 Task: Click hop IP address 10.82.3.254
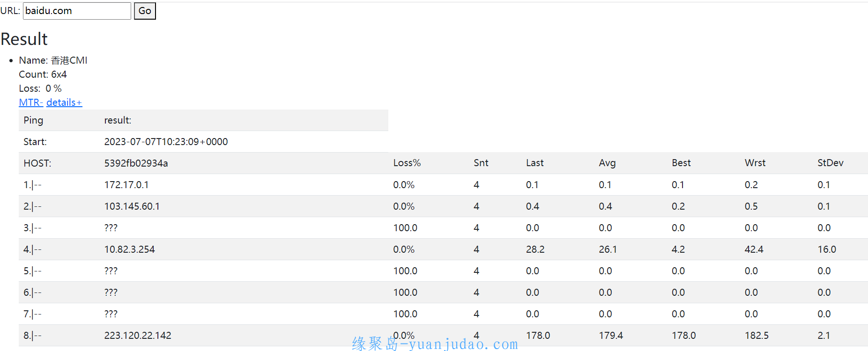tap(129, 249)
